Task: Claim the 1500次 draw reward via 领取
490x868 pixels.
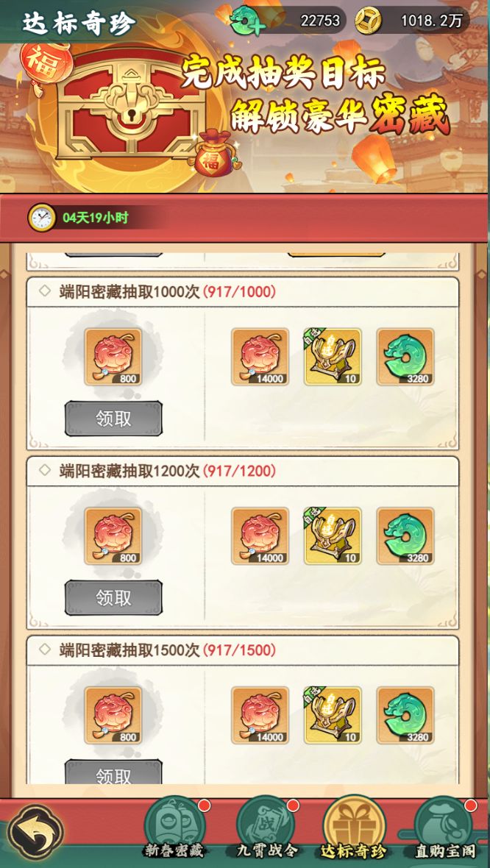Action: tap(113, 772)
